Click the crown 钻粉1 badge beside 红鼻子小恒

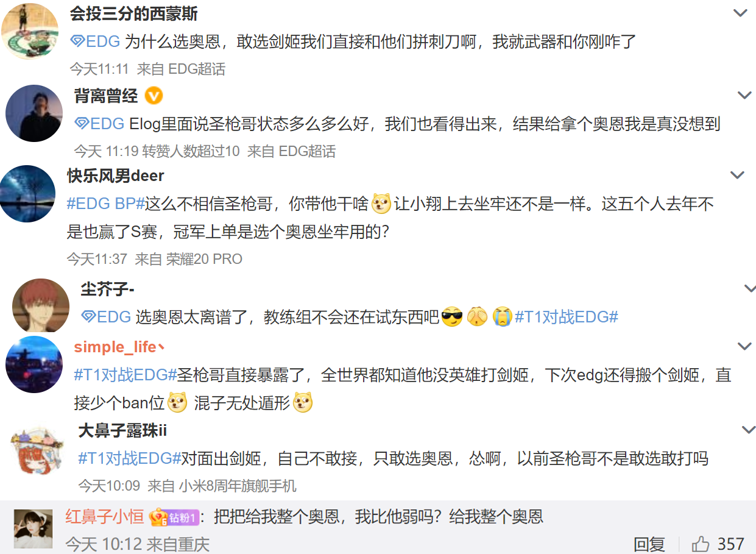[x=174, y=517]
